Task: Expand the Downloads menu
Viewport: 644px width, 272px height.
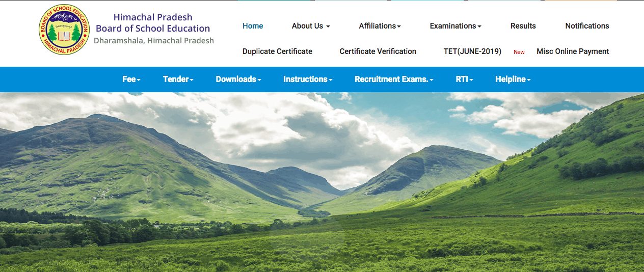Action: point(238,79)
